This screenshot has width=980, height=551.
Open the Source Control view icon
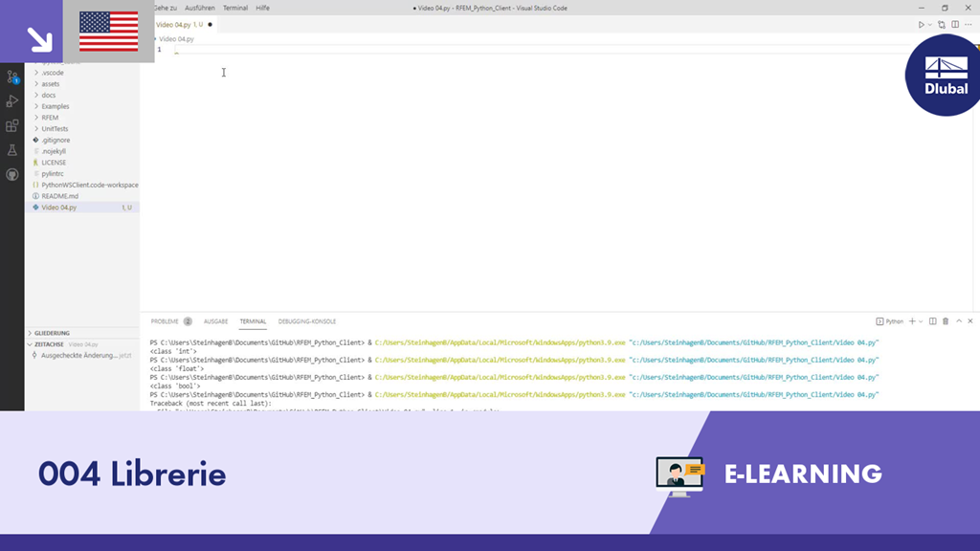[12, 77]
